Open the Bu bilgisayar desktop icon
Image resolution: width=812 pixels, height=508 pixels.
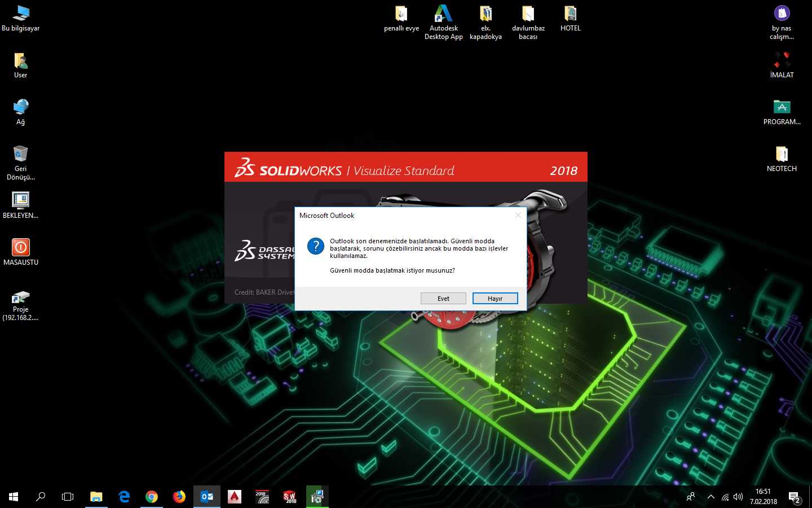tap(21, 18)
